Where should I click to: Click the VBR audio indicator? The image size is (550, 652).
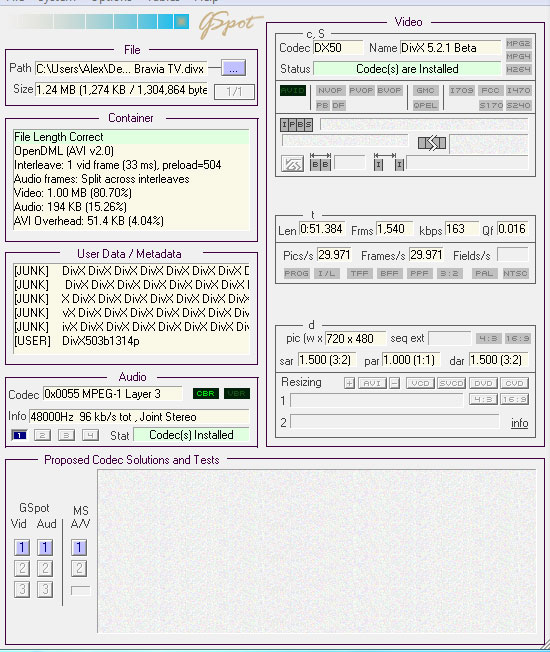pos(237,393)
